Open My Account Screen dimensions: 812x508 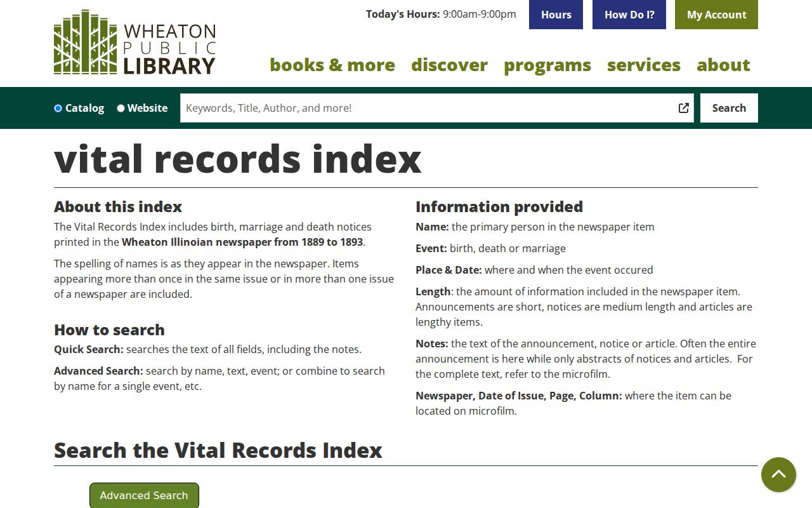point(716,15)
